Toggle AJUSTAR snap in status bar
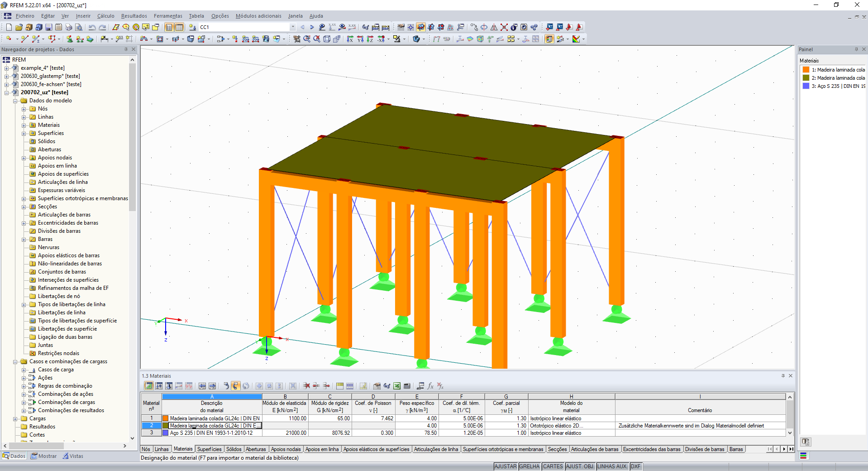Image resolution: width=868 pixels, height=471 pixels. [x=506, y=466]
